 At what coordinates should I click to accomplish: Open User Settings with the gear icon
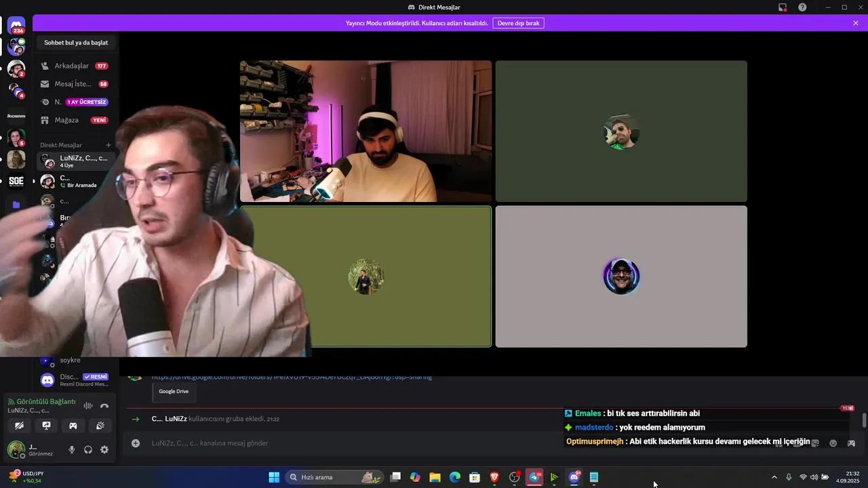click(104, 449)
